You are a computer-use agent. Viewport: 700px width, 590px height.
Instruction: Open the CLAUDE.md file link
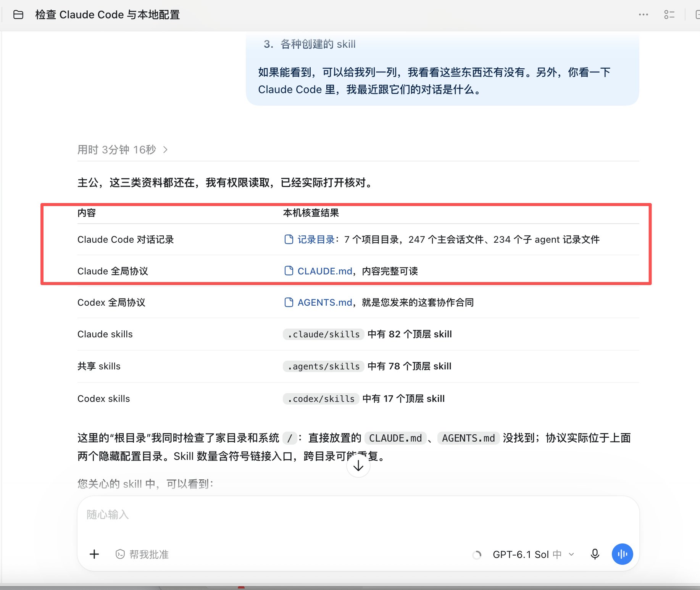[x=325, y=271]
